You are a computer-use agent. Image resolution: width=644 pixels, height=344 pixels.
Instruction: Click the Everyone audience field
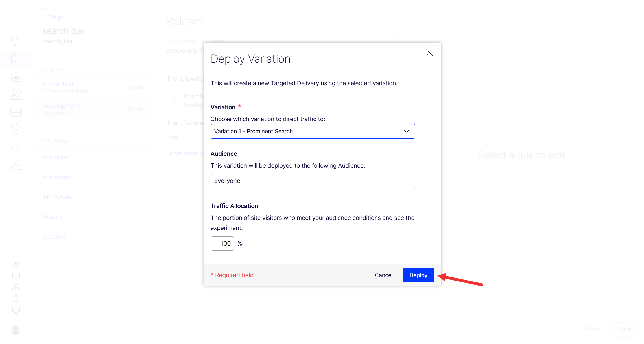[x=313, y=181]
